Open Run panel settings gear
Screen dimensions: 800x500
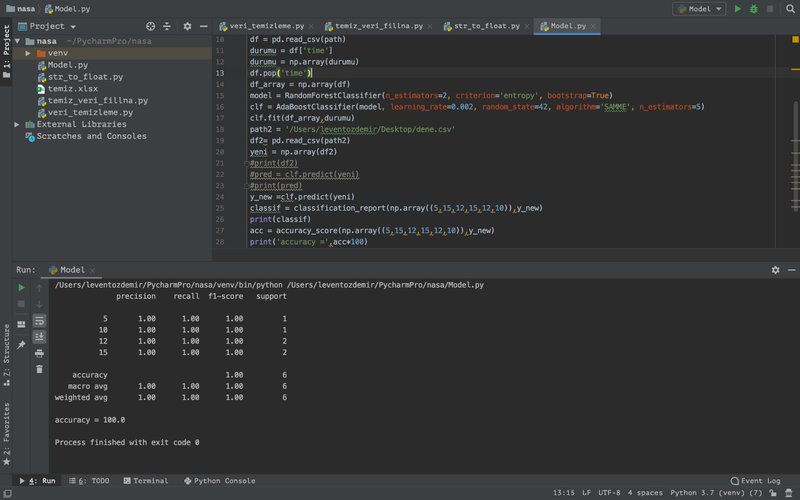point(775,270)
